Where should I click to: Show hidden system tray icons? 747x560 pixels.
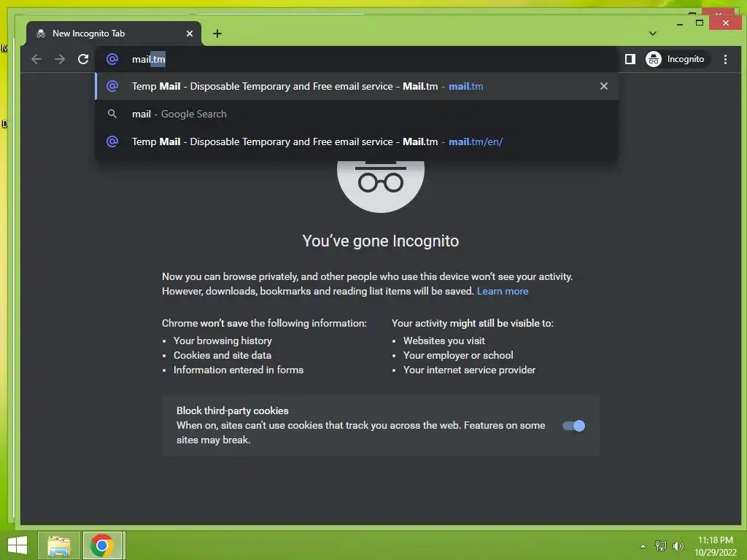[643, 546]
